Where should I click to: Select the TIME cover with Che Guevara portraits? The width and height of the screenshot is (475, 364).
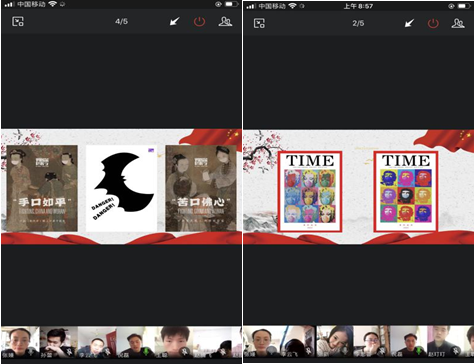[406, 192]
